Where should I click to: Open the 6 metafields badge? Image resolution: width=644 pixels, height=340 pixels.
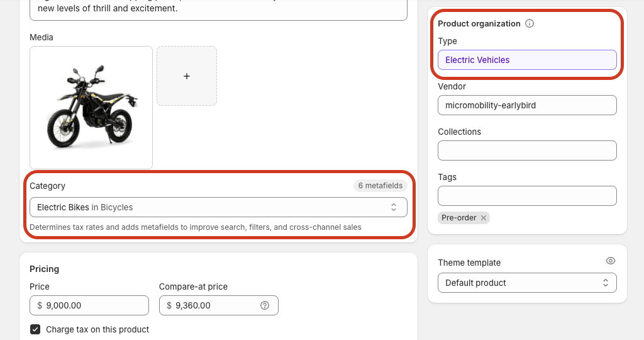[380, 186]
